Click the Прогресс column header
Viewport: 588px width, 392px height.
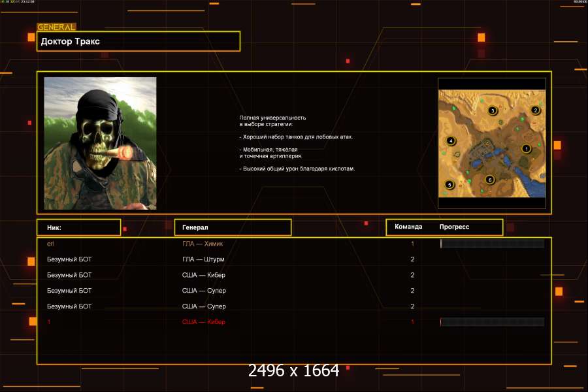(x=454, y=227)
